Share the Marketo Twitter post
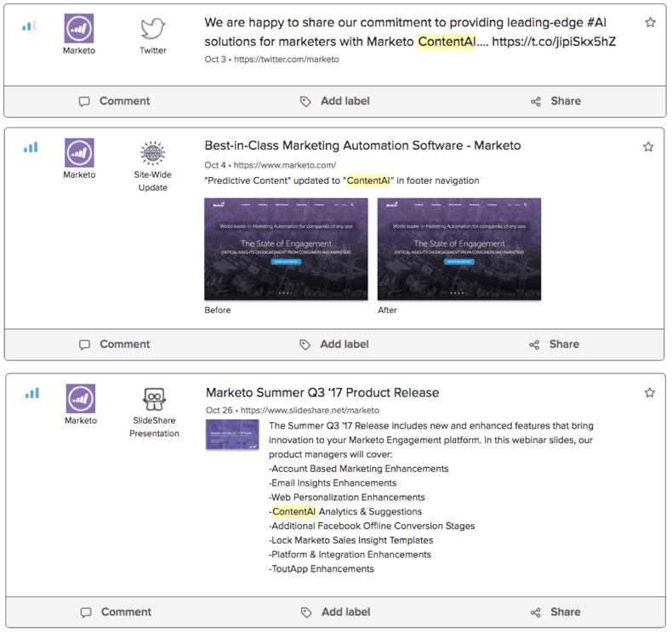 pyautogui.click(x=555, y=101)
